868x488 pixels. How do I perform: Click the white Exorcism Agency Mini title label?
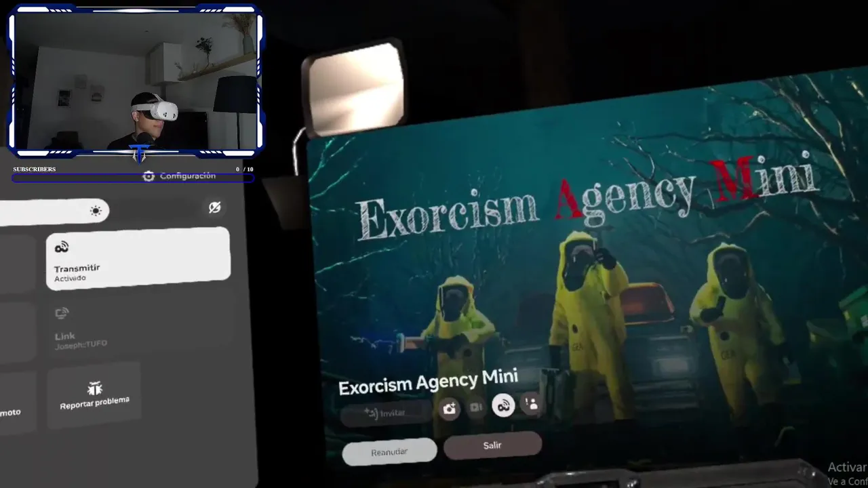click(428, 383)
